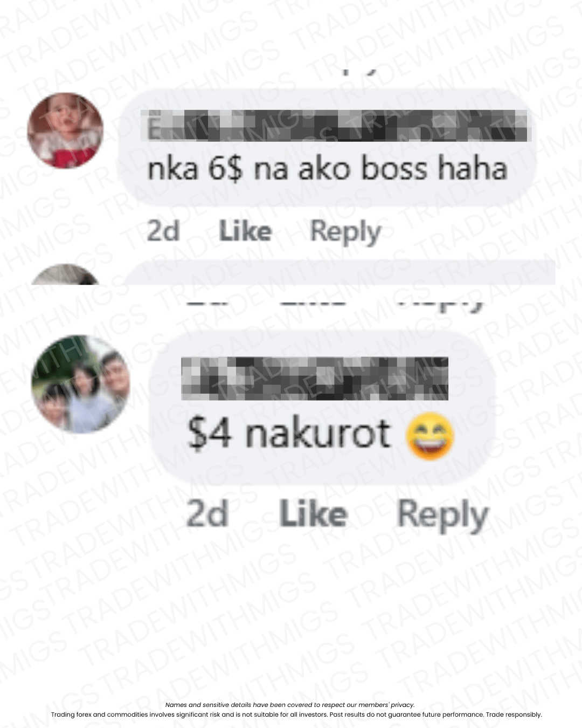Select the "nka 6$ na ako boss haha" text

[x=327, y=169]
